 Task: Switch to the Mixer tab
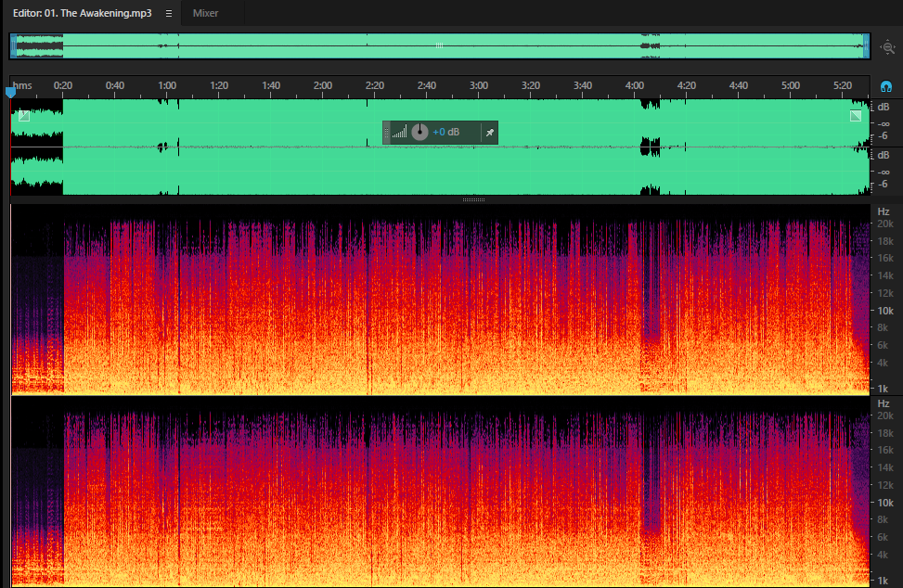click(205, 13)
